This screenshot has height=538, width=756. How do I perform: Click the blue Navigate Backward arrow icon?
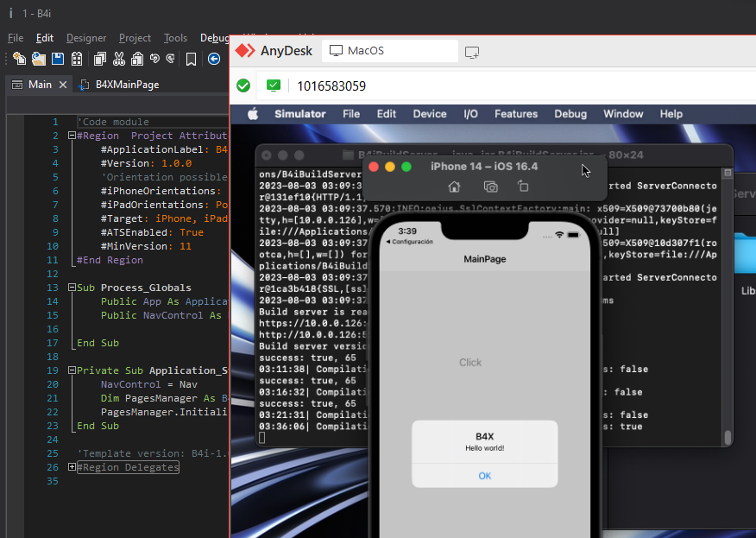pos(214,59)
